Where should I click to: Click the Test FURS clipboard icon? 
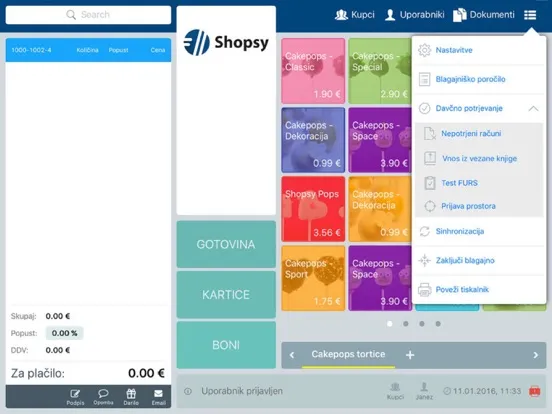click(430, 183)
